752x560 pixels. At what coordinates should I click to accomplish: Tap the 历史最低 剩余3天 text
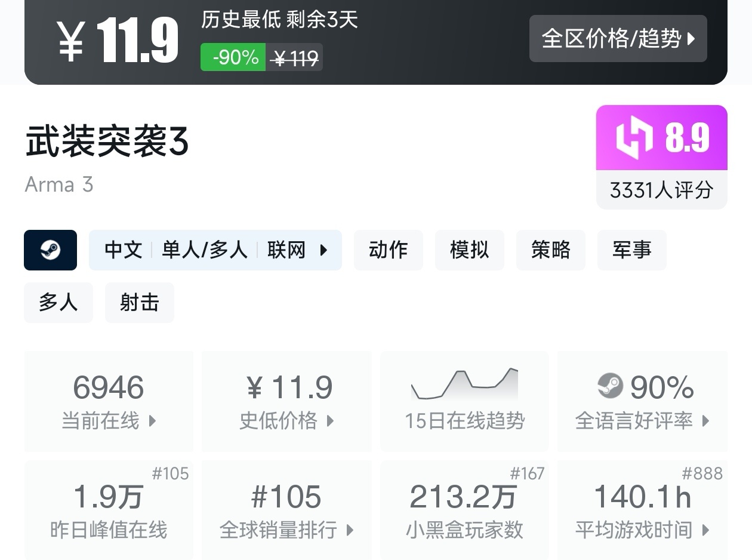tap(279, 20)
